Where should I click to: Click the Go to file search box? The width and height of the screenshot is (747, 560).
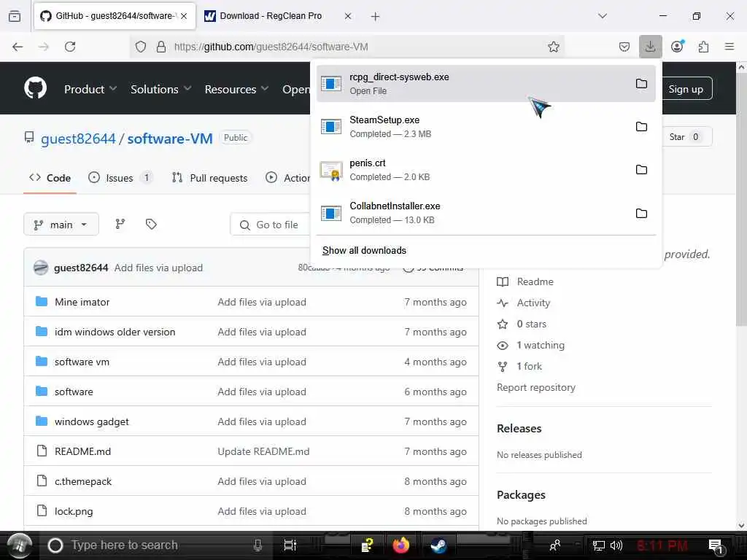(x=271, y=225)
